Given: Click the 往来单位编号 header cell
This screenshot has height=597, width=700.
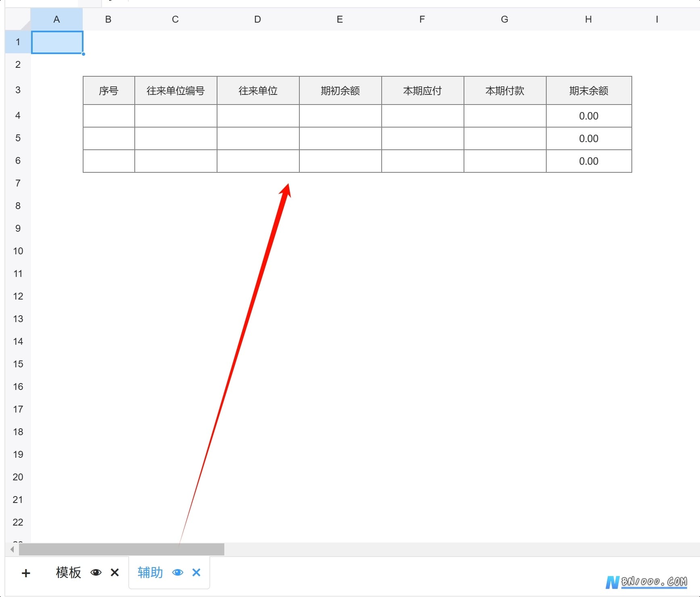Looking at the screenshot, I should 176,90.
